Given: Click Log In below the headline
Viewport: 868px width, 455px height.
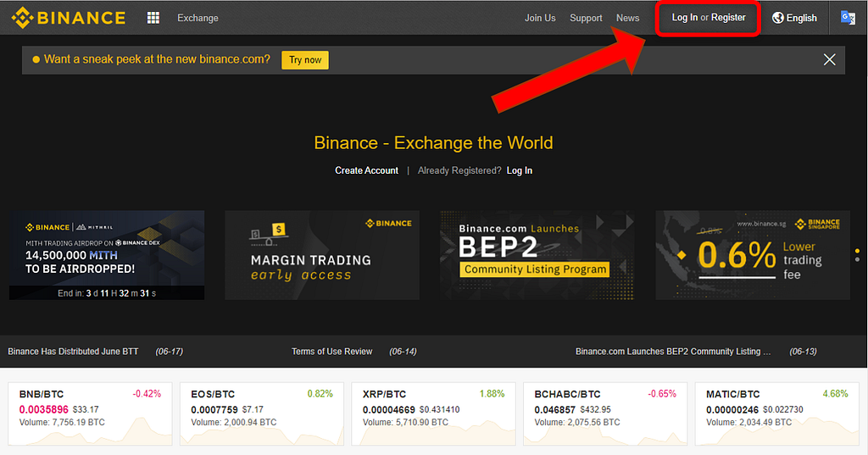Looking at the screenshot, I should pos(520,170).
